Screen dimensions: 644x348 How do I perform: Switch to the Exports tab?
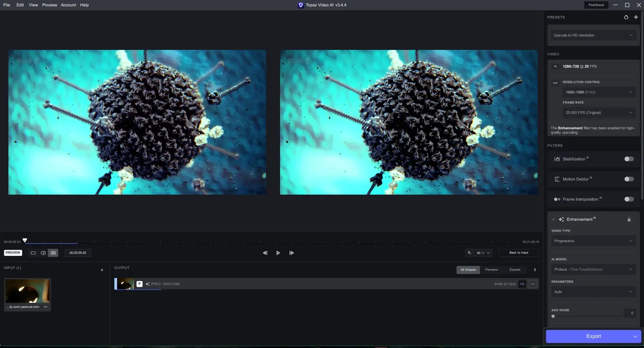[x=515, y=270]
